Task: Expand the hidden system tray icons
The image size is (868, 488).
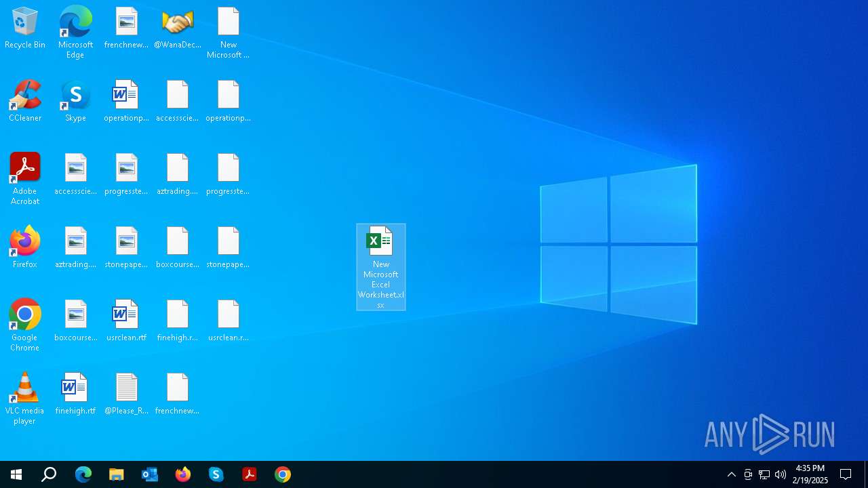Action: pos(732,474)
